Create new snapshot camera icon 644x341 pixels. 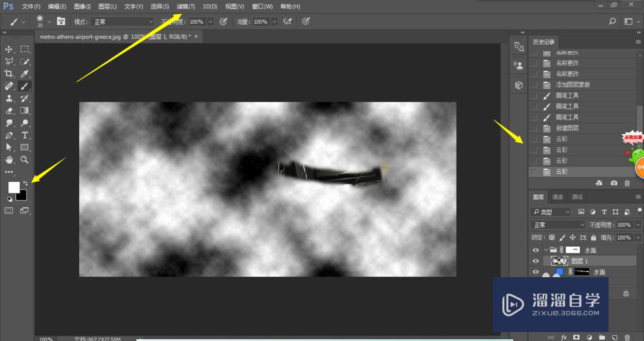[x=614, y=183]
